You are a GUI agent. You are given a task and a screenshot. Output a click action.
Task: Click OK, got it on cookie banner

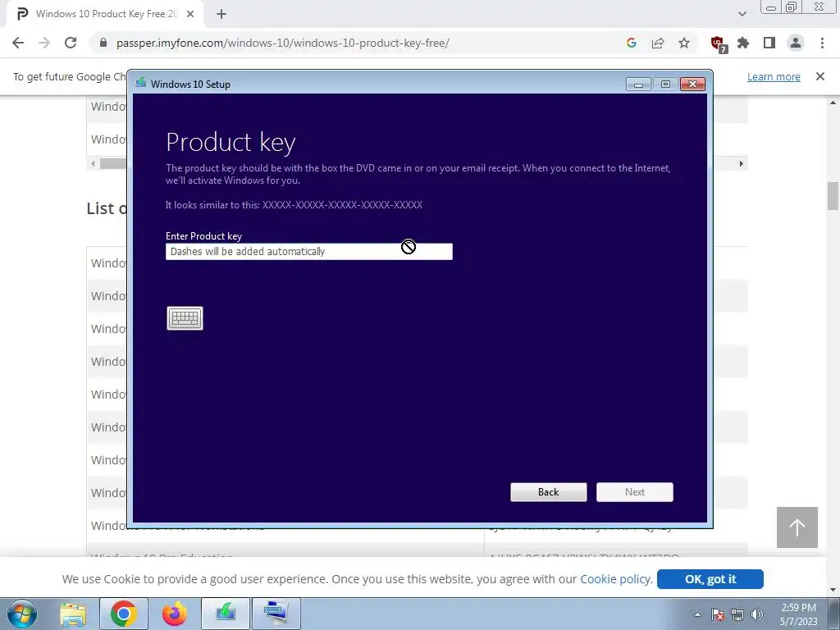[710, 579]
